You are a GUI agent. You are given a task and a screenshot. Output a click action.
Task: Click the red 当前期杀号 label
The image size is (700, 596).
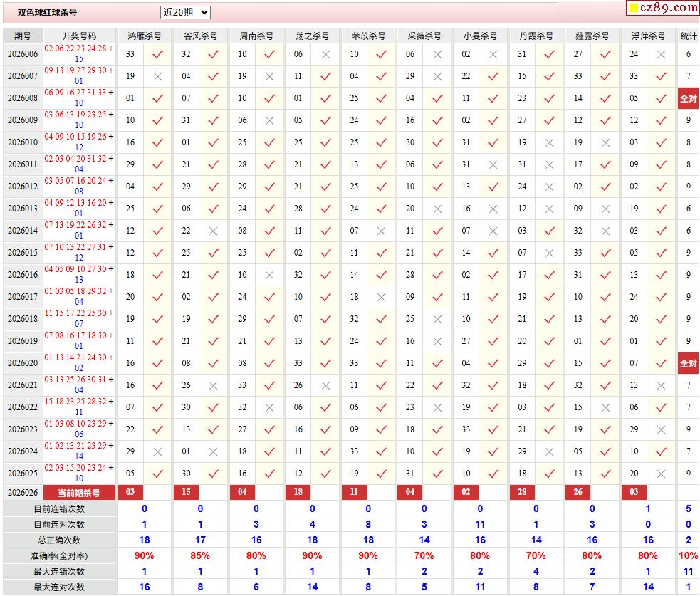pyautogui.click(x=79, y=493)
